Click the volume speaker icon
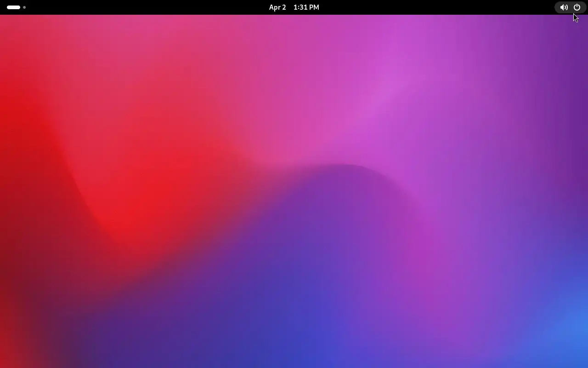Screen dimensions: 588x368 pos(564,7)
